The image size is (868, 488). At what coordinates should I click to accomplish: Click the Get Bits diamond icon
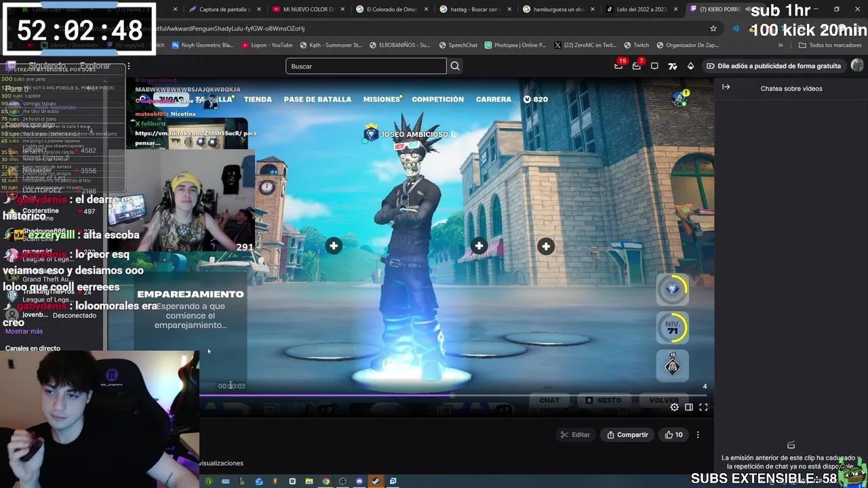pyautogui.click(x=690, y=66)
